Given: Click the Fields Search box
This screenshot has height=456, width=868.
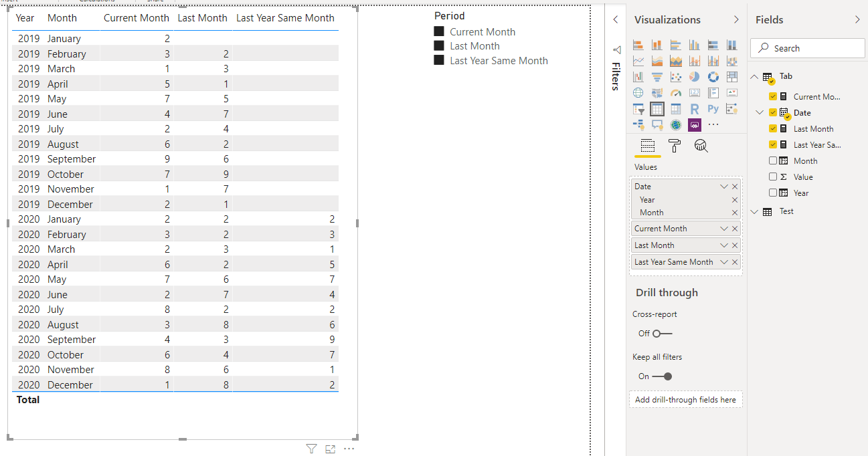Looking at the screenshot, I should click(808, 48).
